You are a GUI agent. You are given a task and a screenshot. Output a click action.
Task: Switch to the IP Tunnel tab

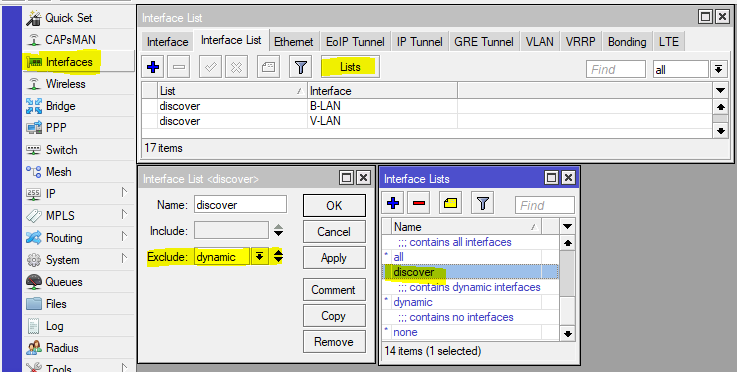pyautogui.click(x=420, y=42)
